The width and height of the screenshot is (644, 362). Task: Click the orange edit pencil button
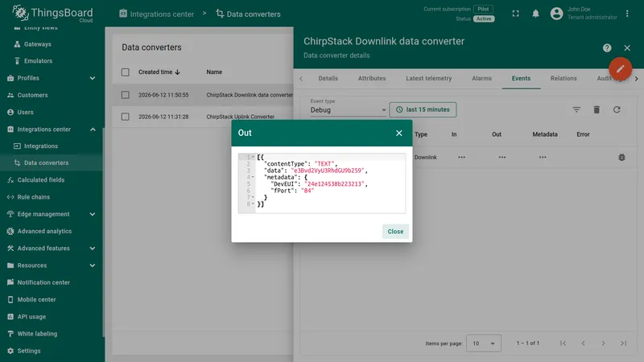pyautogui.click(x=620, y=68)
